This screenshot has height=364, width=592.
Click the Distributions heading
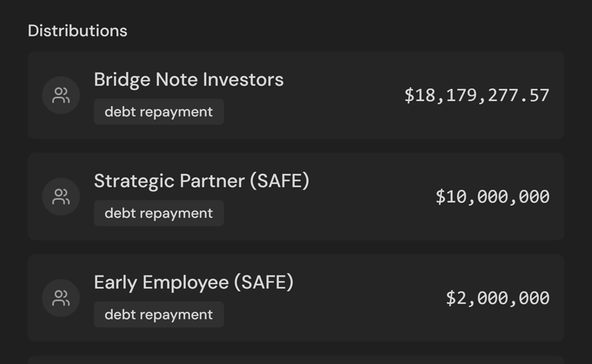coord(77,31)
